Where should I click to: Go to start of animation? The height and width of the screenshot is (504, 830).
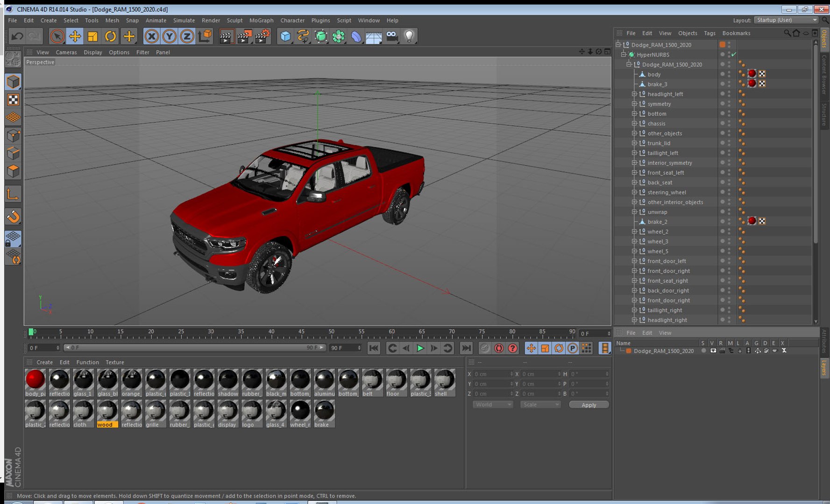point(374,348)
